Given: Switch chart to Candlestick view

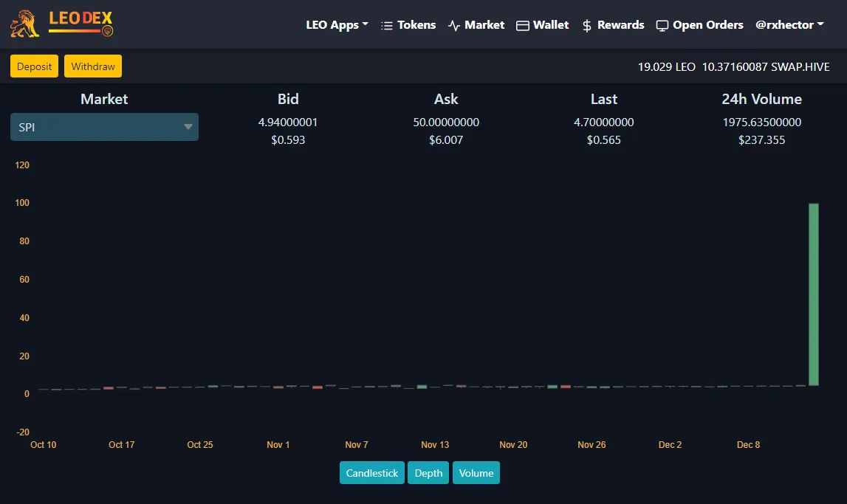Looking at the screenshot, I should coord(371,473).
